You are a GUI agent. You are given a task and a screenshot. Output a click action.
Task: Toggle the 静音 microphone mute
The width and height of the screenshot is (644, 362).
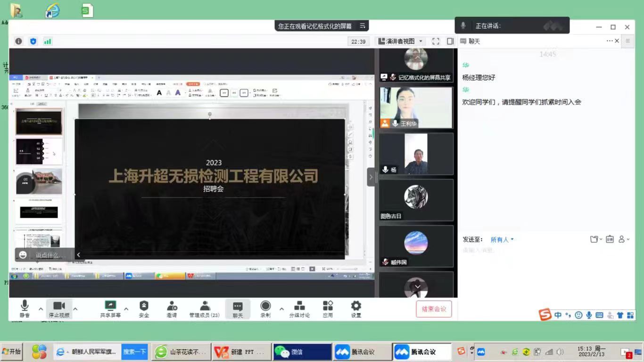coord(25,309)
